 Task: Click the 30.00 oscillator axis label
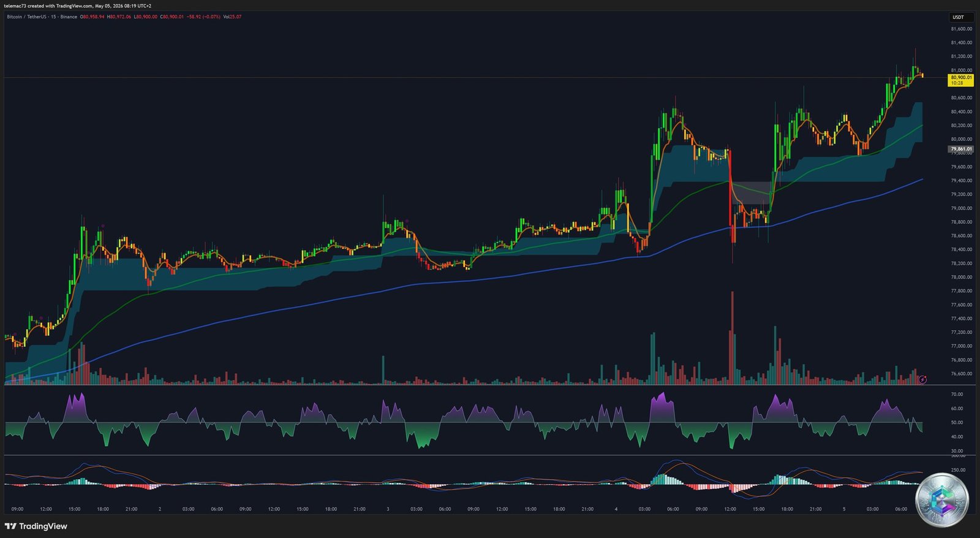[957, 451]
